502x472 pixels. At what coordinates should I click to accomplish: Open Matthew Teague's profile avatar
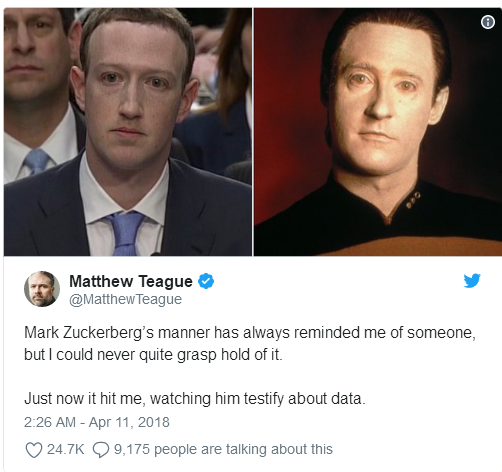click(x=42, y=289)
